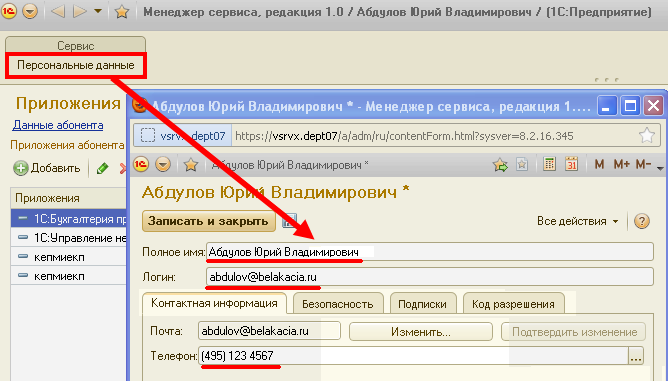Select first кепмиекп row
Screen dimensions: 668x381
(x=69, y=257)
